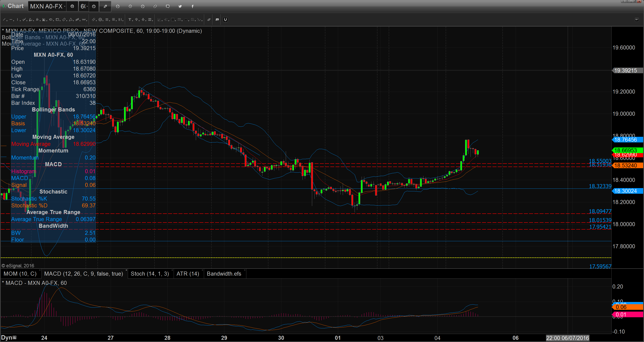The height and width of the screenshot is (342, 644).
Task: Select the vertical line tool
Action: 18,20
